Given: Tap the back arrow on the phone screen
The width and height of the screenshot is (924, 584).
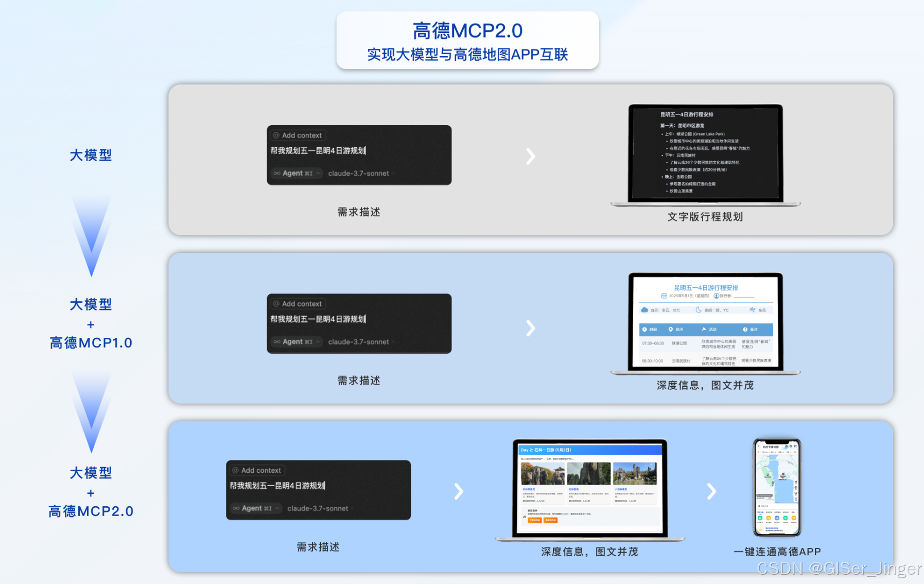Looking at the screenshot, I should coord(759,446).
